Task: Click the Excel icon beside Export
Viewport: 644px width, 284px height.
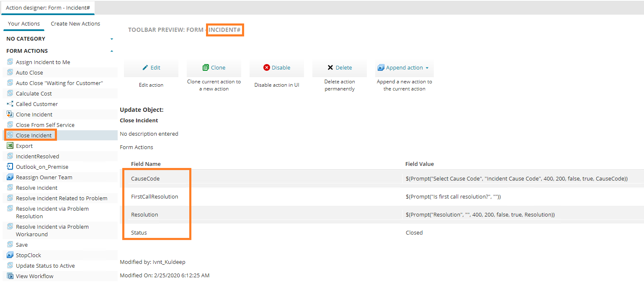Action: pos(9,146)
